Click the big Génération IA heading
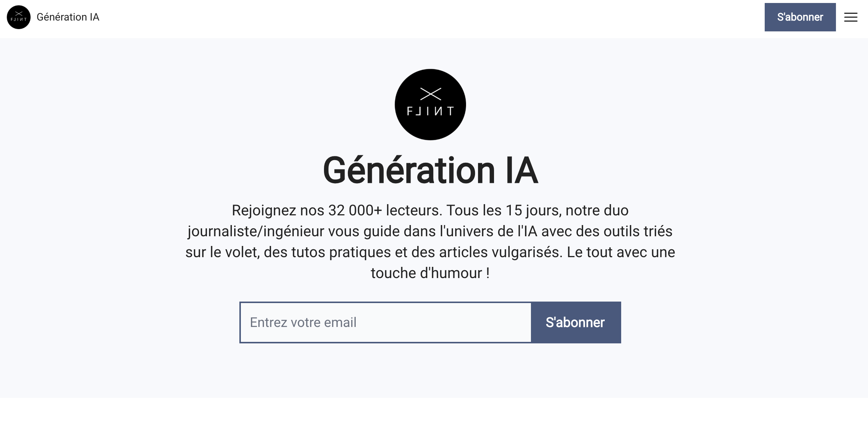This screenshot has height=421, width=868. [430, 171]
